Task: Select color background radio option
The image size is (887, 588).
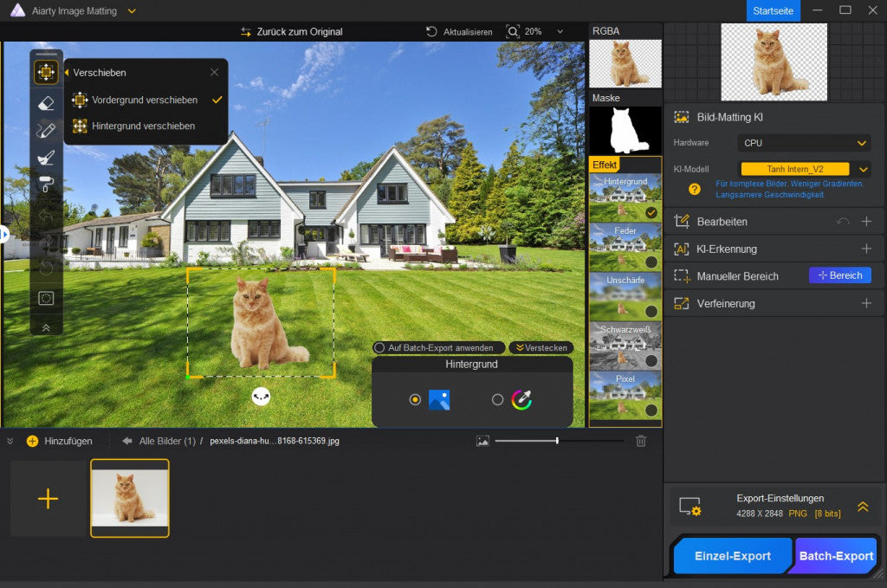Action: [497, 399]
